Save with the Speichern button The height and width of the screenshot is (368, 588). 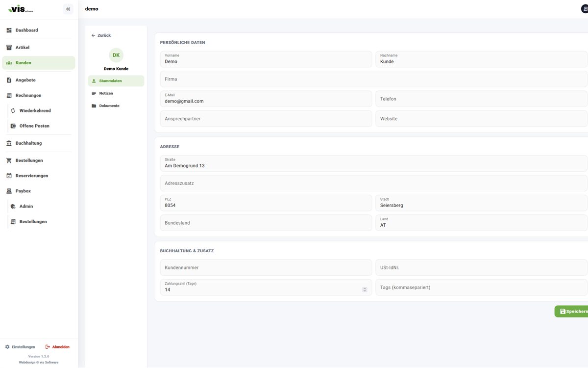tap(571, 312)
